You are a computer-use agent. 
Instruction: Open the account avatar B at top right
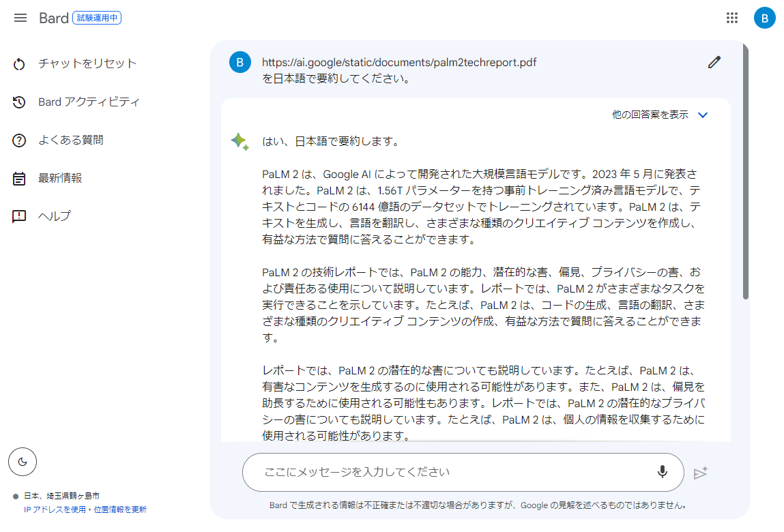tap(764, 18)
